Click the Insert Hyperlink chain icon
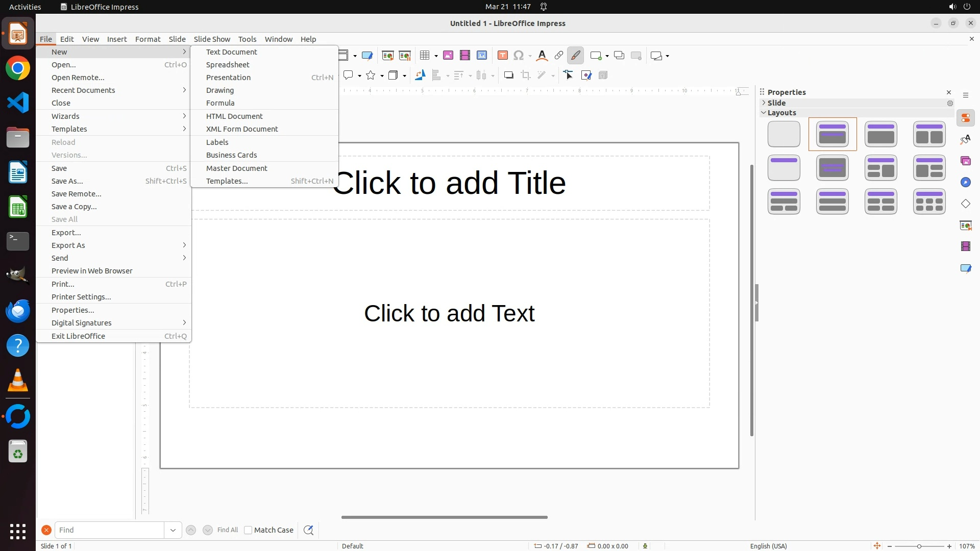The height and width of the screenshot is (551, 980). [559, 56]
